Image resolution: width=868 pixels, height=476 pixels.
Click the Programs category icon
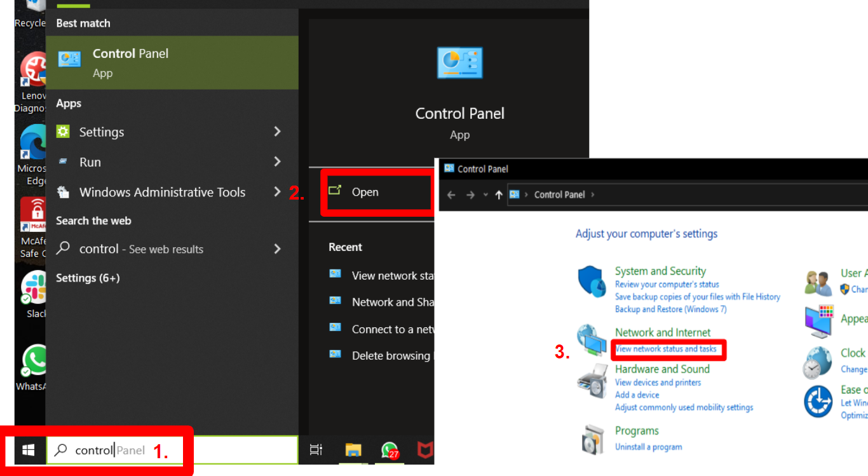[592, 439]
